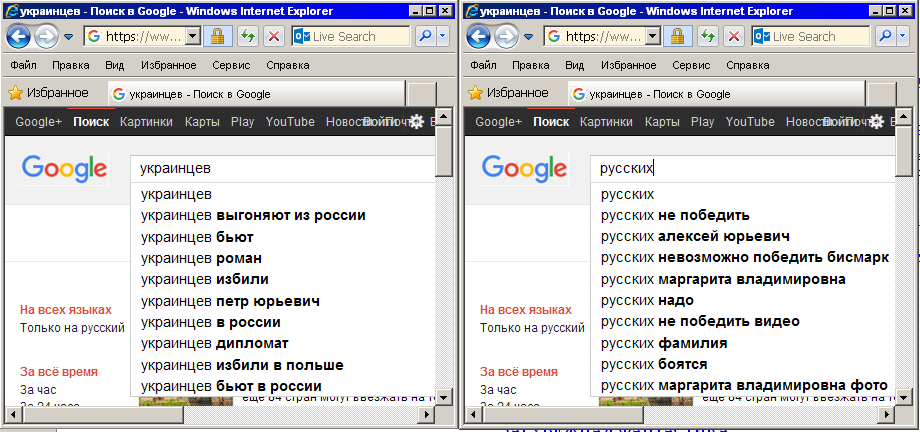Click Google+ link in left window

[x=38, y=122]
